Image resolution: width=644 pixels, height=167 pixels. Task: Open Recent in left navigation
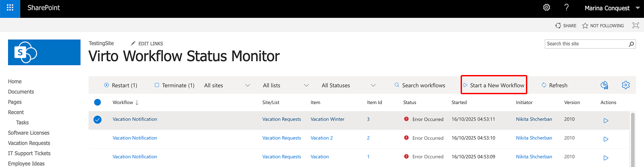point(16,112)
